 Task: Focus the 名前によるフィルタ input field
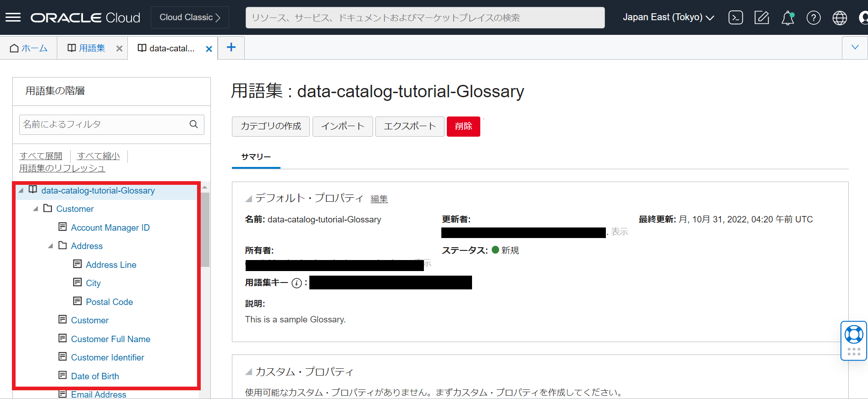click(x=103, y=124)
